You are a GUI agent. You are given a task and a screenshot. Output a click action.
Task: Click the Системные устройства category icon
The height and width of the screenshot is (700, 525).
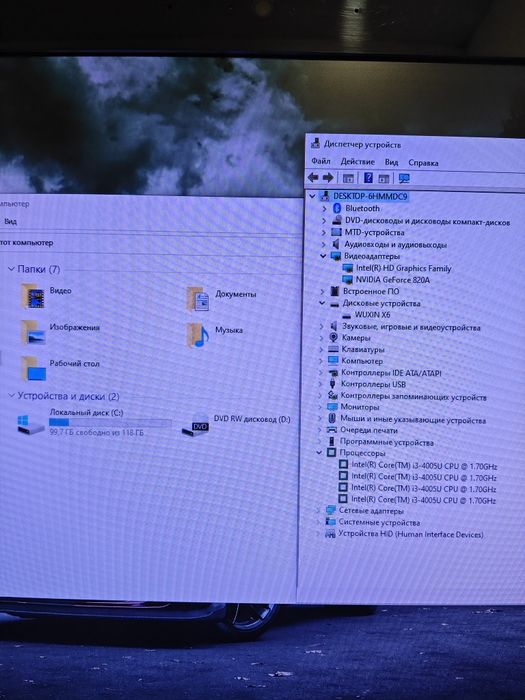coord(330,522)
